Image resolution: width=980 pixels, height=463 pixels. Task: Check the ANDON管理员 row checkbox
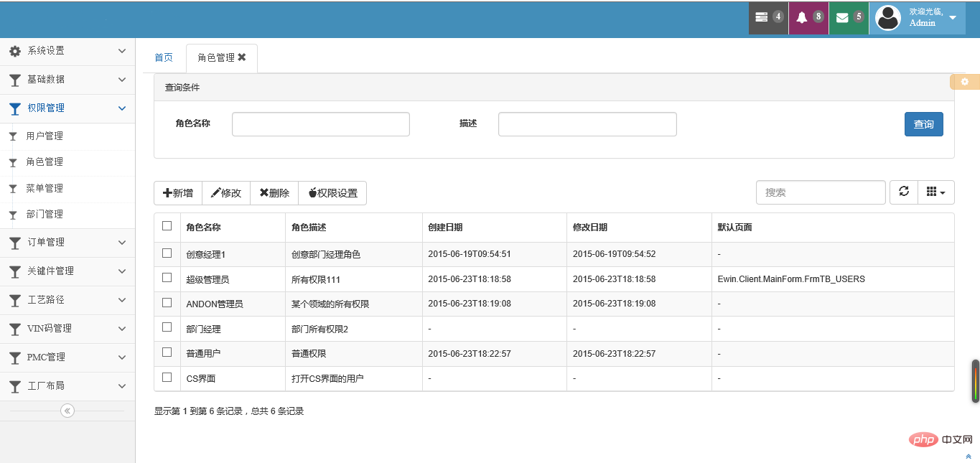[x=167, y=302]
